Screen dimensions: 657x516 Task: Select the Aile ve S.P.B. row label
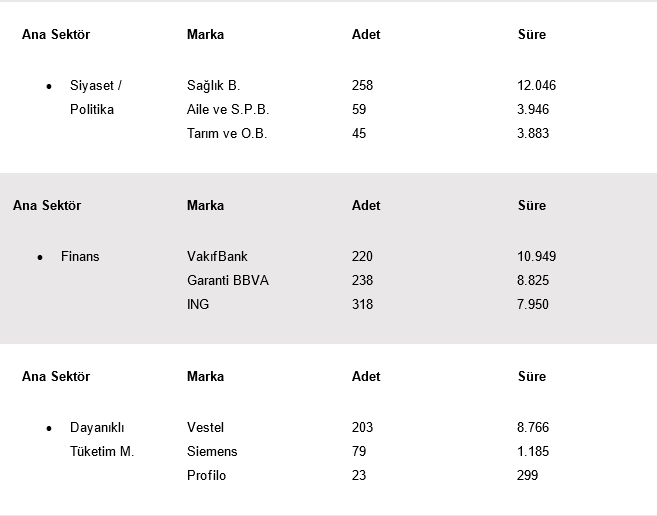click(x=228, y=110)
